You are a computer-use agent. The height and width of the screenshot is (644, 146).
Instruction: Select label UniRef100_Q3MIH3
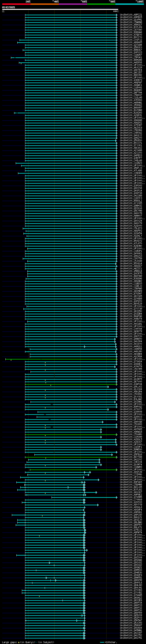(x=131, y=186)
